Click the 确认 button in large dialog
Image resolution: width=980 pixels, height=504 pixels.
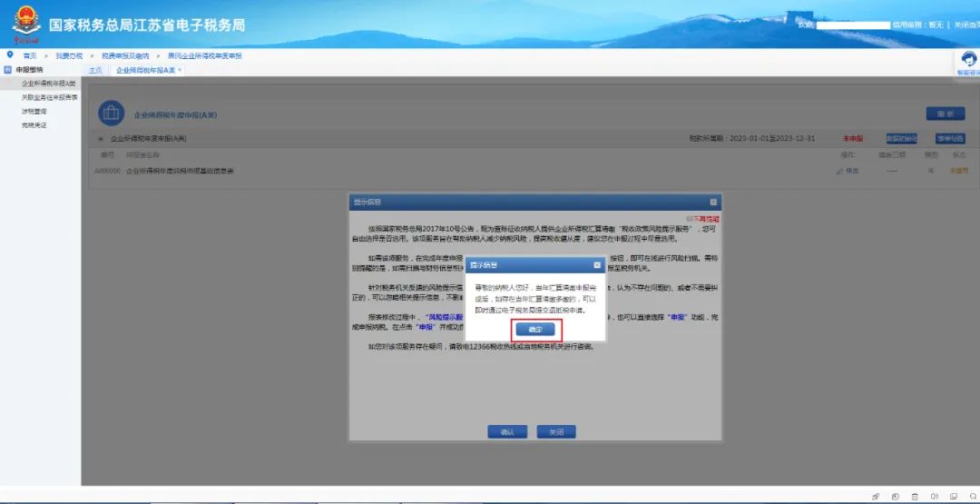pyautogui.click(x=507, y=432)
